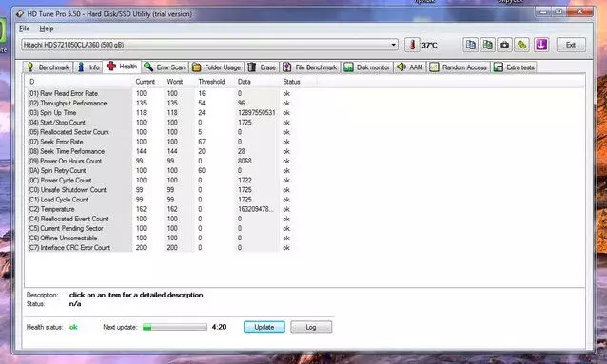The image size is (607, 364).
Task: Click the 37°C temperature reading
Action: pos(429,46)
